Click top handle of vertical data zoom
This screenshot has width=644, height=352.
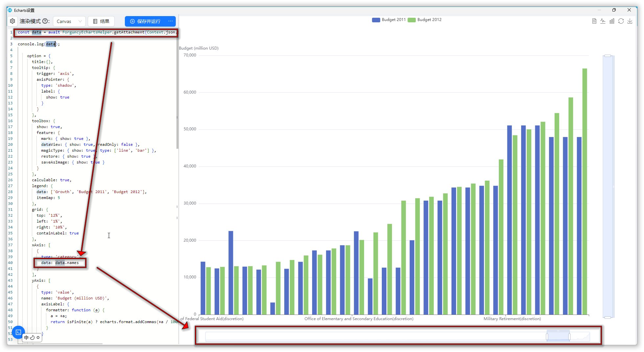[x=608, y=56]
